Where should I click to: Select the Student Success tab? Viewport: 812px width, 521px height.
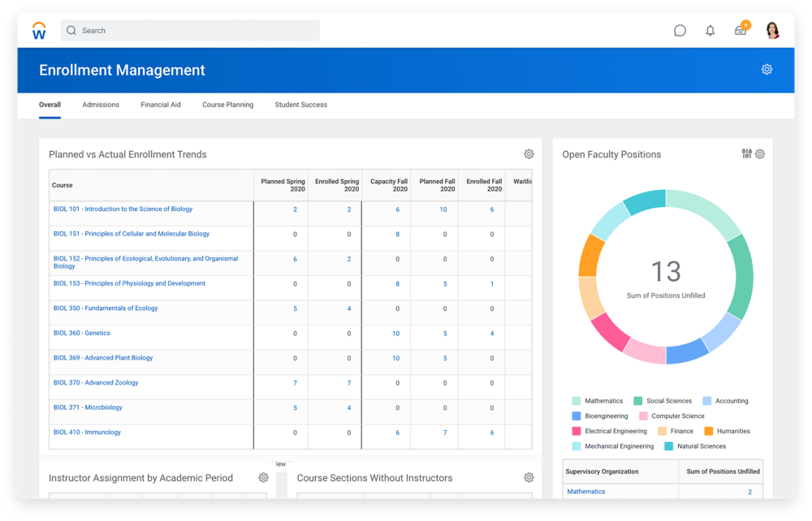click(300, 105)
